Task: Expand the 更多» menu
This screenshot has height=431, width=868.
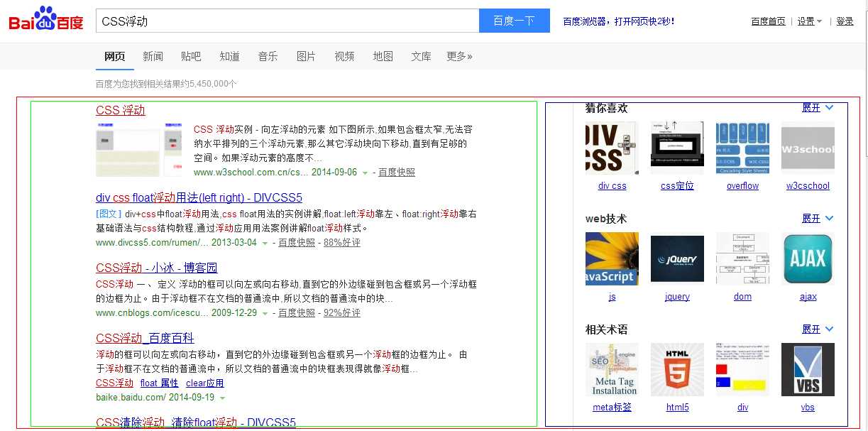Action: tap(459, 56)
